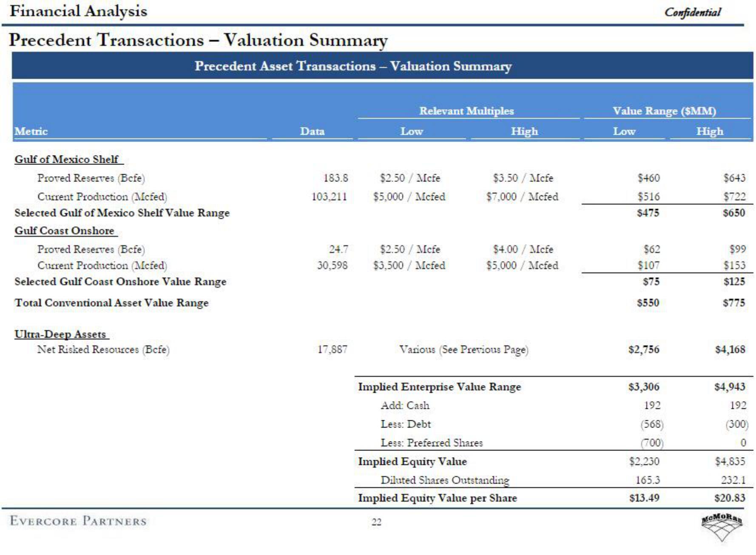Select the 'Precedent Asset Transactions – Valuation Summary' banner title
Screen dimensions: 756x555
point(353,66)
